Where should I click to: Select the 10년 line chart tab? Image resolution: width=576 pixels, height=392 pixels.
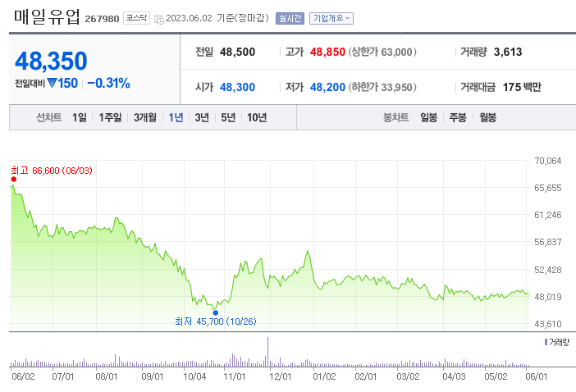click(256, 117)
